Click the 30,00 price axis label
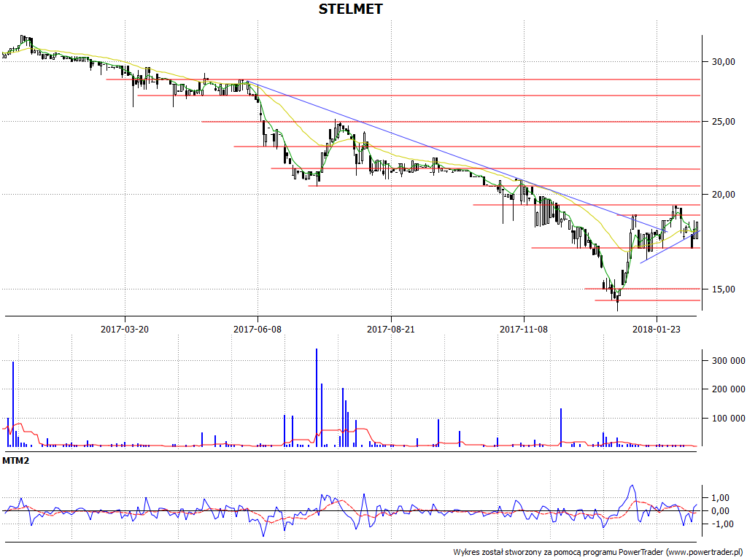The height and width of the screenshot is (560, 747). [x=723, y=62]
